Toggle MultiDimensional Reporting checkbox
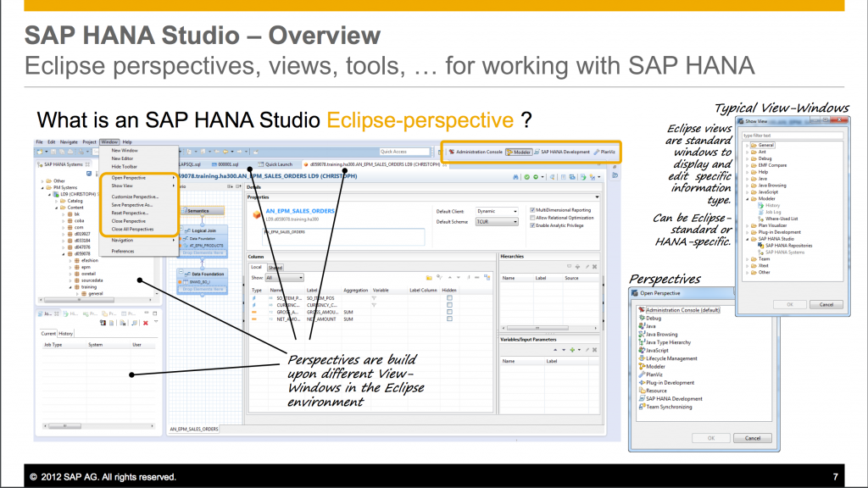 pos(532,210)
